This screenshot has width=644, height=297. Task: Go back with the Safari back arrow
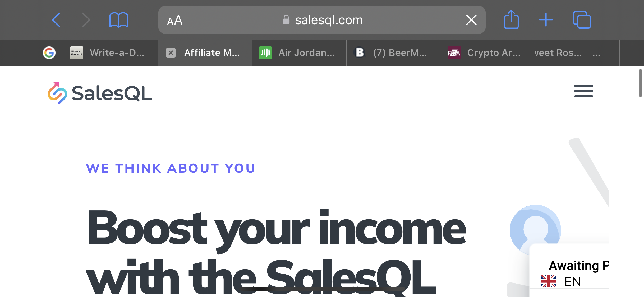click(56, 20)
